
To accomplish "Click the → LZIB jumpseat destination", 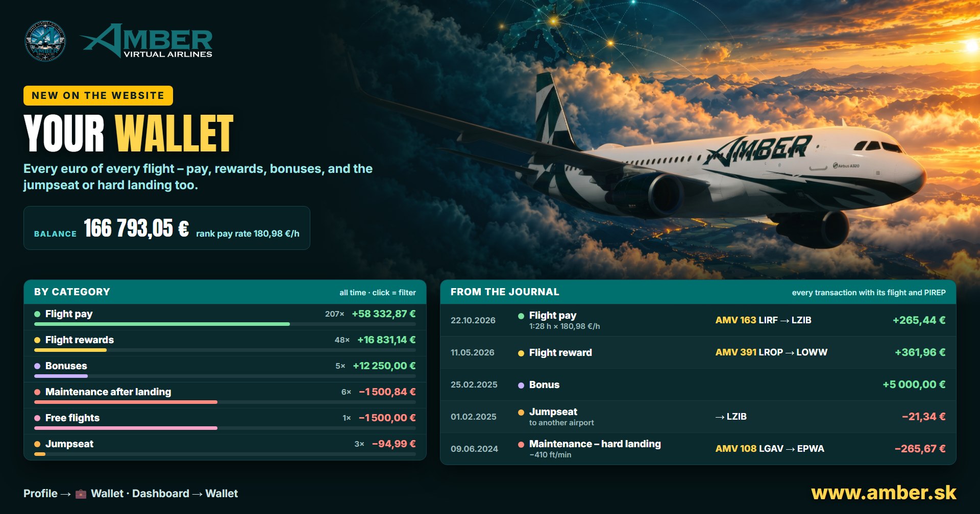I will click(x=731, y=417).
